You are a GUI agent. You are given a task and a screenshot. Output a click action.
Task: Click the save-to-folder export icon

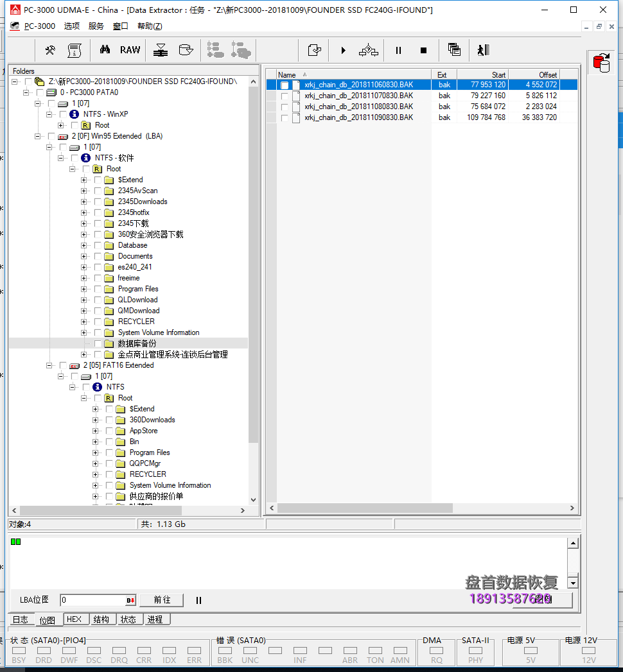tap(314, 50)
